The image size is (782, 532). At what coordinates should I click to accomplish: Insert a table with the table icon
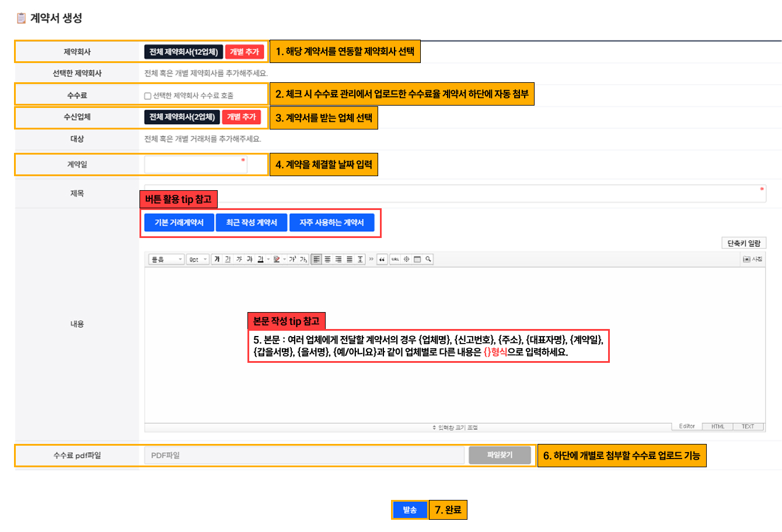tap(417, 259)
